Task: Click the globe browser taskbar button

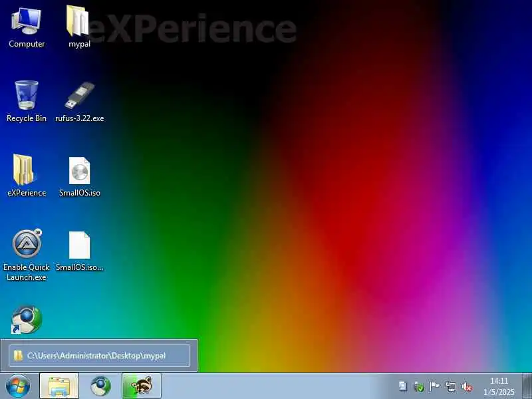Action: click(100, 386)
